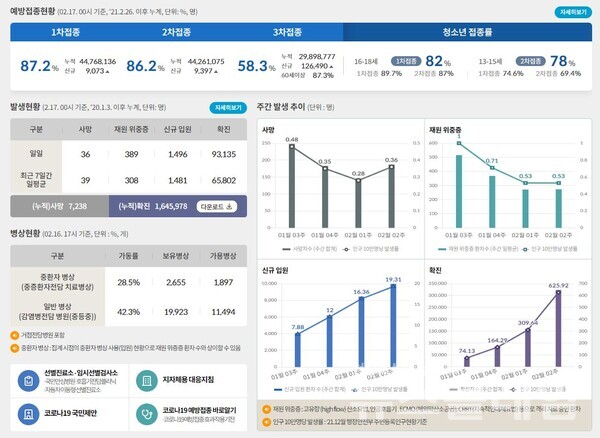This screenshot has width=600, height=438.
Task: Click the 01월 03주 bar in 사망 chart
Action: point(291,189)
